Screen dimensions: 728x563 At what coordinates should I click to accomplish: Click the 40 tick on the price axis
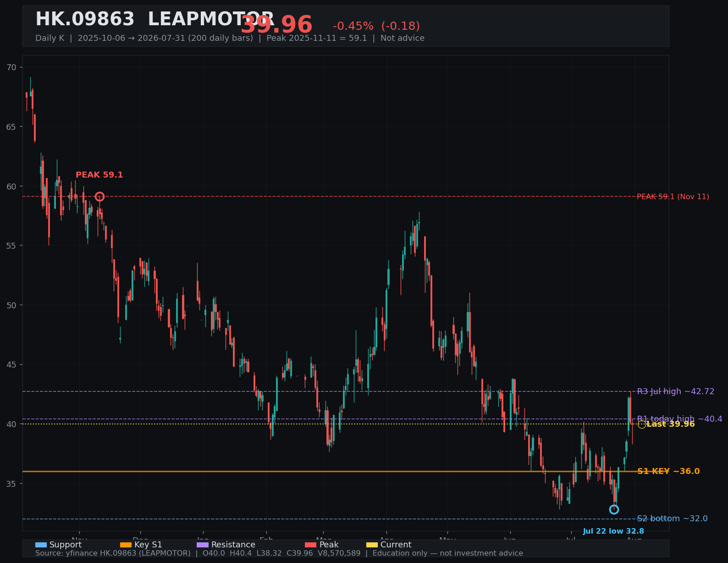pyautogui.click(x=11, y=424)
